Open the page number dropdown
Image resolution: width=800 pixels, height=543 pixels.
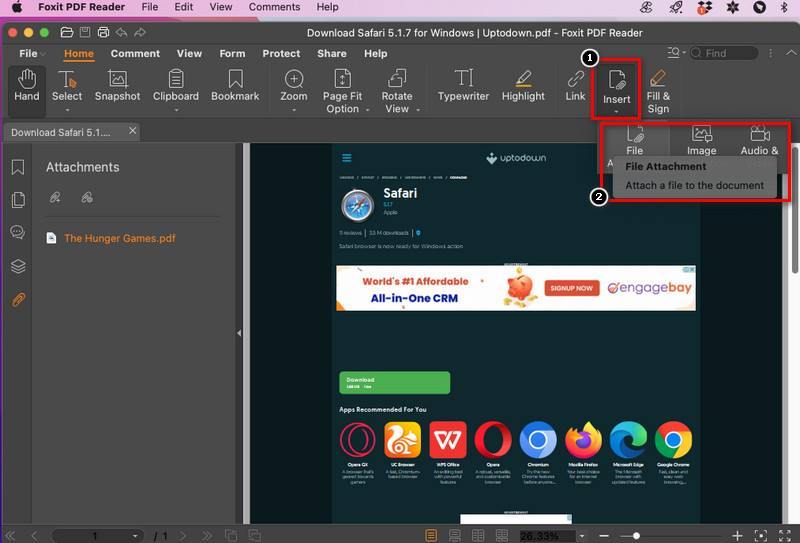pyautogui.click(x=135, y=536)
